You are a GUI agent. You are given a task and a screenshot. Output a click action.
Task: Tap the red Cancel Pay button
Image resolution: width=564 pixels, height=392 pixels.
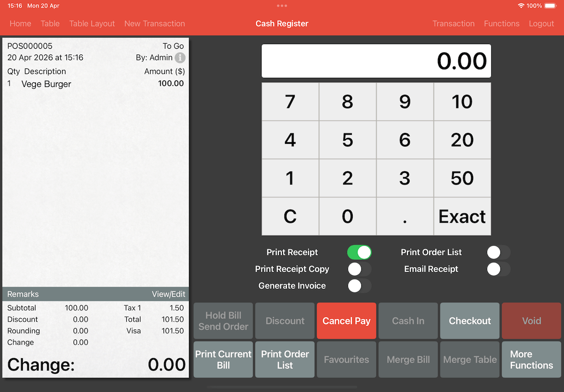click(347, 321)
